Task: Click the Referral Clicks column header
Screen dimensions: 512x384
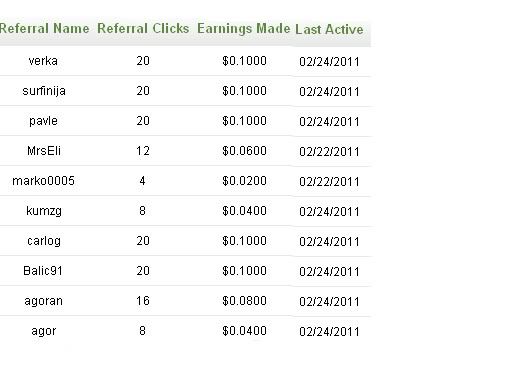Action: [x=143, y=28]
